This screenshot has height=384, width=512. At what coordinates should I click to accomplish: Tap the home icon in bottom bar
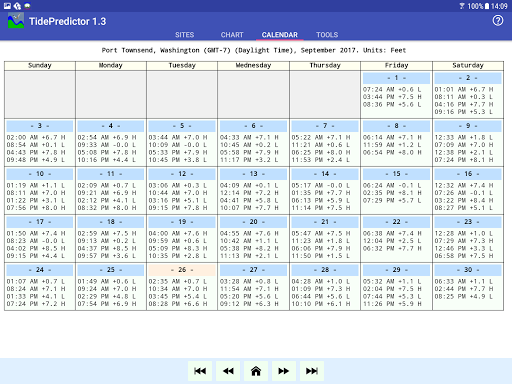pos(256,371)
